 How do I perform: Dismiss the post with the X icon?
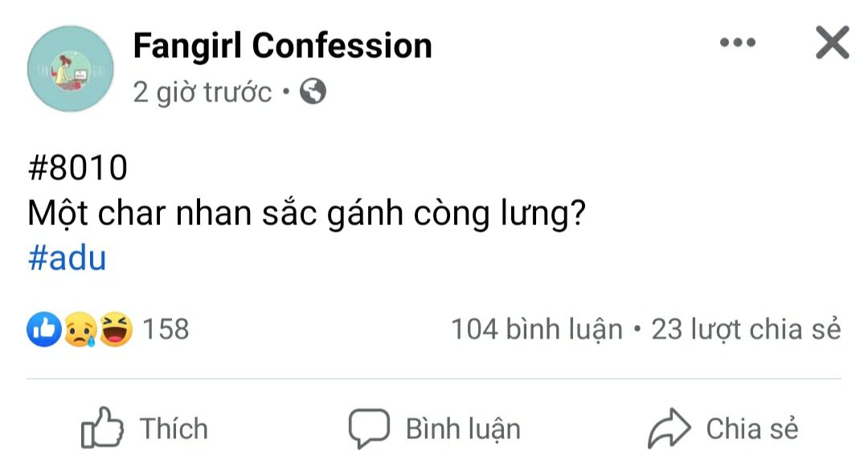click(832, 43)
